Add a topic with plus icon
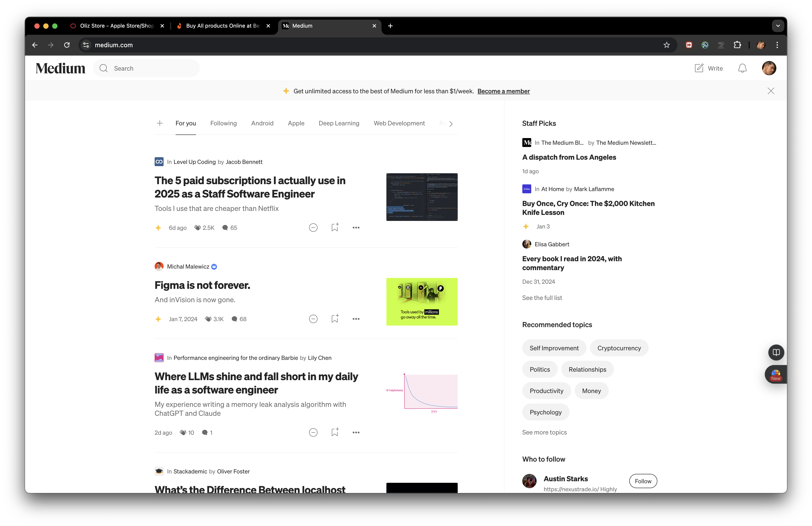Screen dimensions: 812x526 [x=160, y=123]
